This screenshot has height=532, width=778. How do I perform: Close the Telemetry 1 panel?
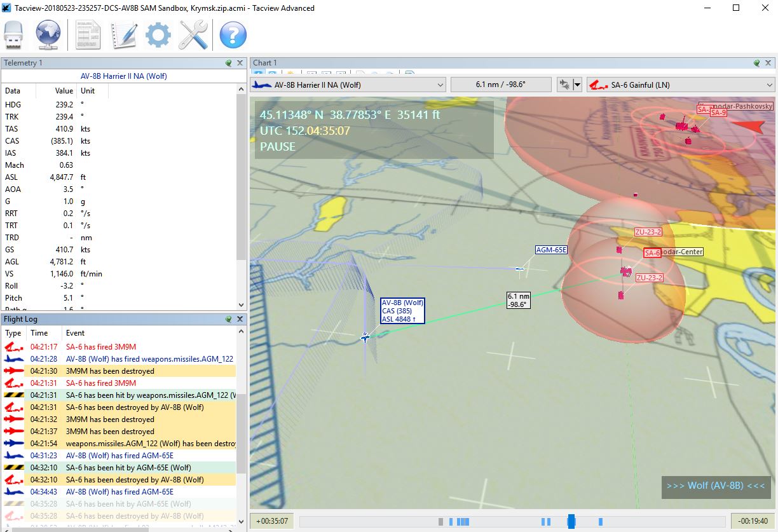pyautogui.click(x=240, y=63)
